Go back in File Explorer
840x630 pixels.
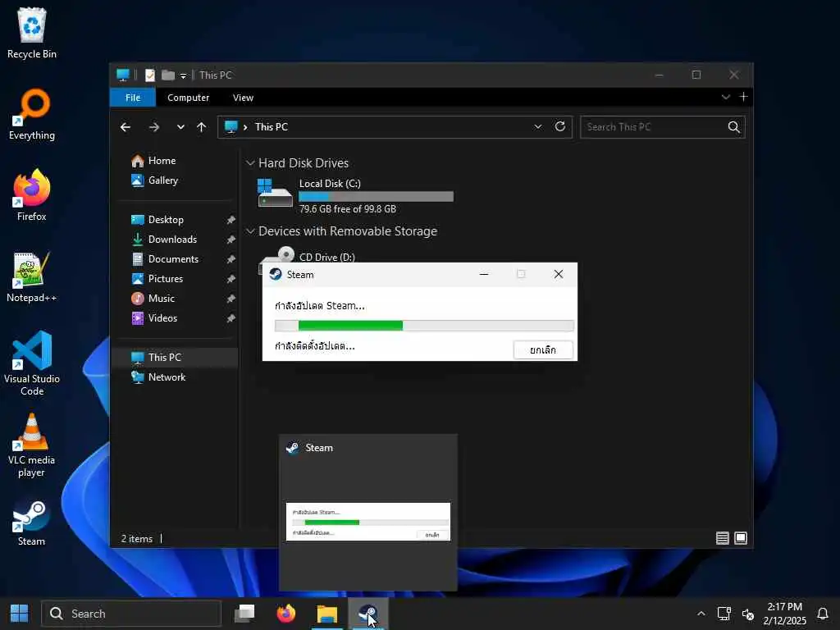click(126, 127)
